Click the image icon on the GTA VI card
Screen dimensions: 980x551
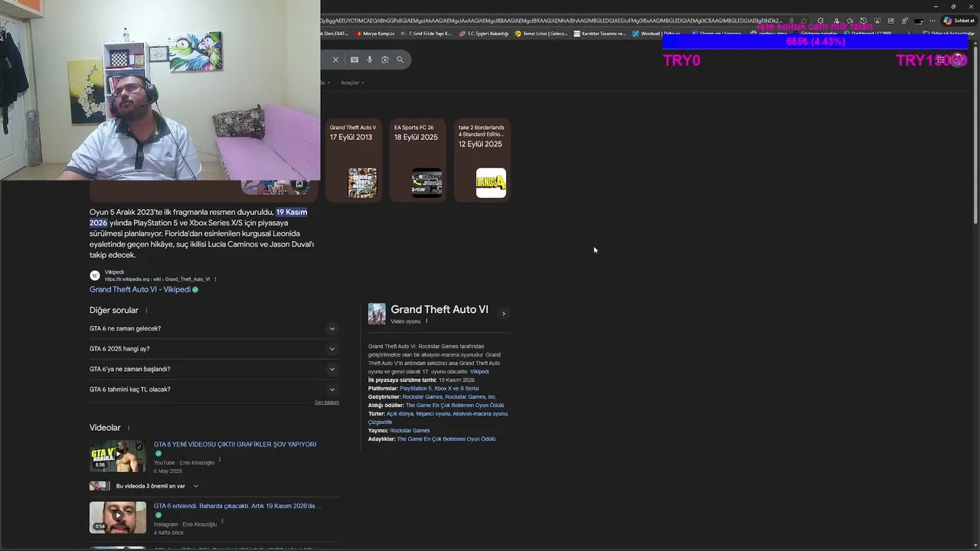click(x=299, y=184)
